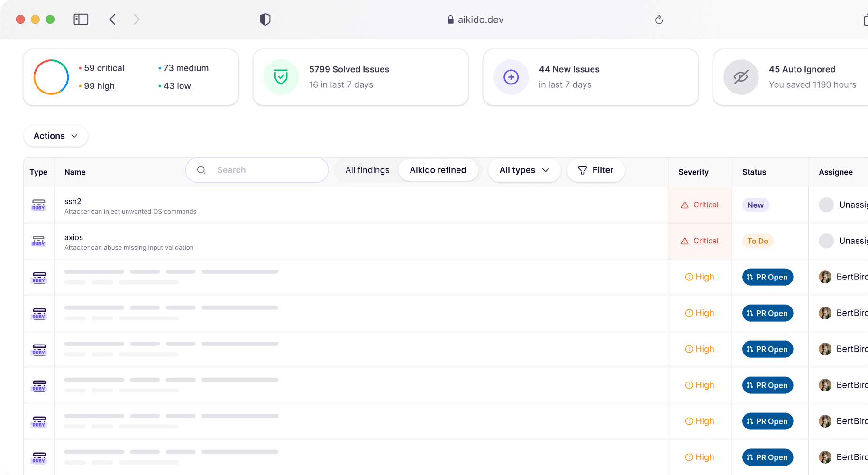Click the warning triangle in the ssh2 row
The width and height of the screenshot is (868, 475).
tap(685, 205)
